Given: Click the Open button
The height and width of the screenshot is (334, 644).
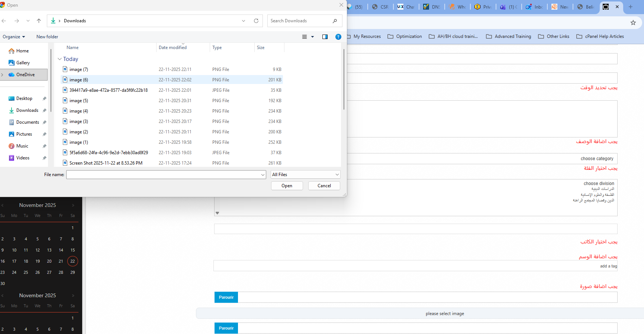Looking at the screenshot, I should 287,186.
